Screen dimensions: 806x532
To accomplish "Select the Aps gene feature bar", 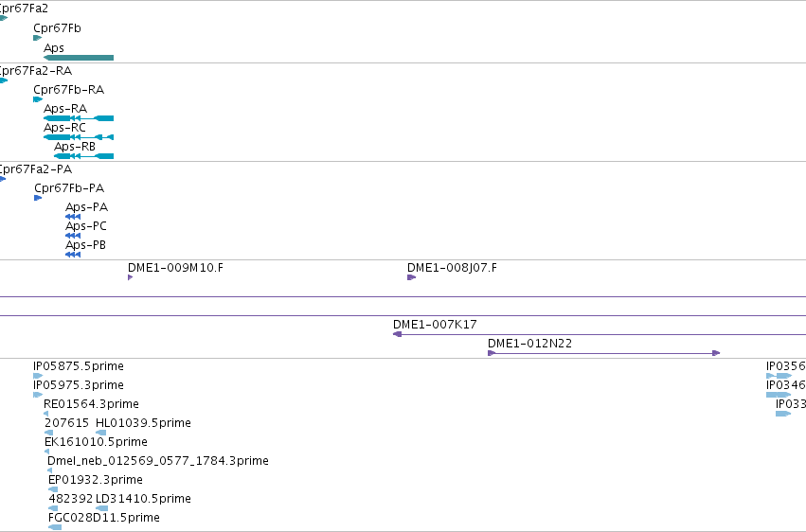I will pyautogui.click(x=79, y=58).
